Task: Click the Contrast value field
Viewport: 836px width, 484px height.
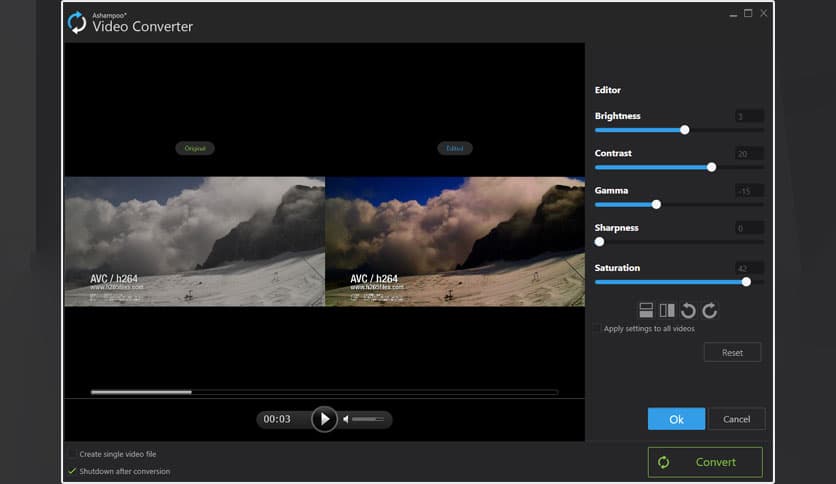Action: [x=749, y=154]
